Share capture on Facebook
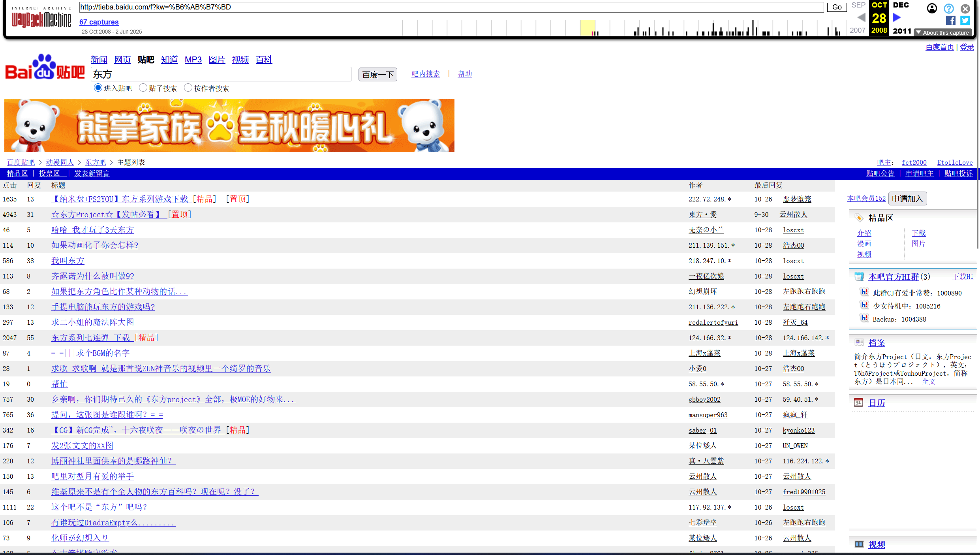The image size is (980, 555). pos(950,21)
